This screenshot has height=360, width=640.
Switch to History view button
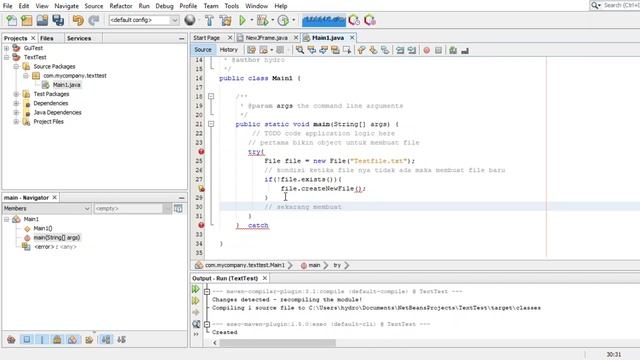click(x=229, y=50)
